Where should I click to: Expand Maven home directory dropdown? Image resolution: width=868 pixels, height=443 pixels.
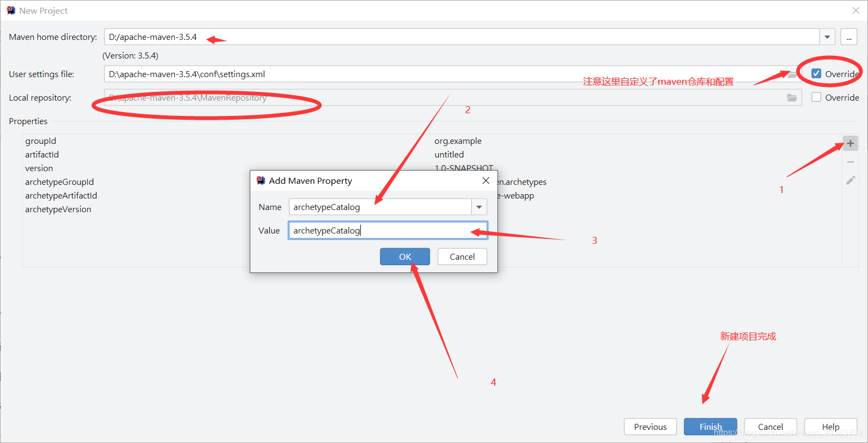828,37
